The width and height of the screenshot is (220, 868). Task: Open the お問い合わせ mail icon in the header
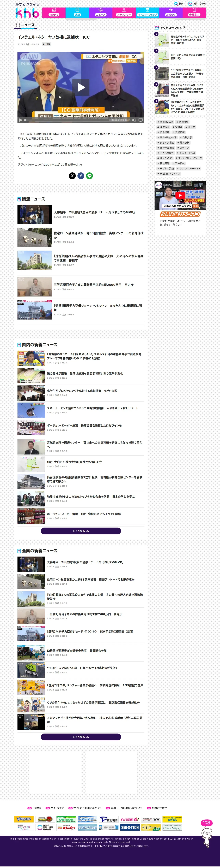[190, 4]
